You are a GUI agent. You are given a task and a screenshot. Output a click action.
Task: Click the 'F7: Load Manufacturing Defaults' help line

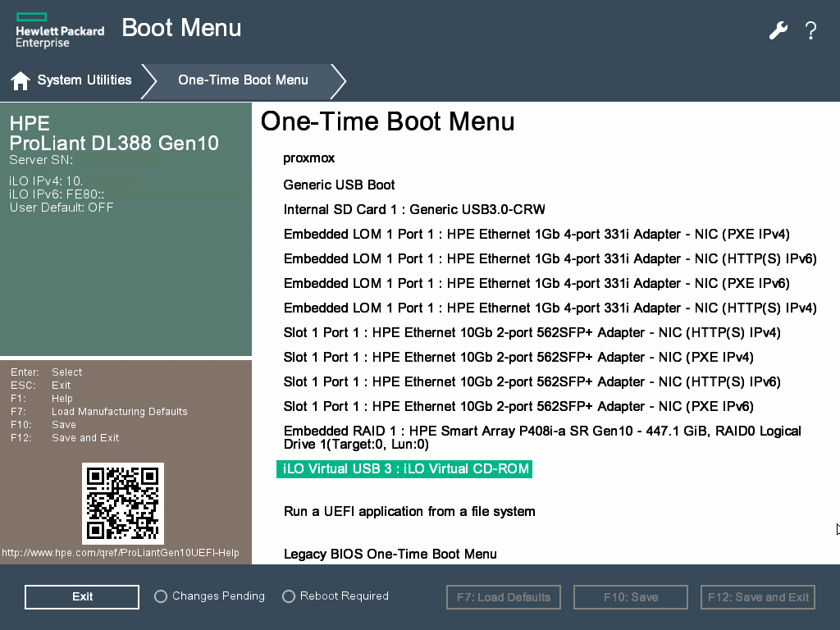tap(99, 412)
